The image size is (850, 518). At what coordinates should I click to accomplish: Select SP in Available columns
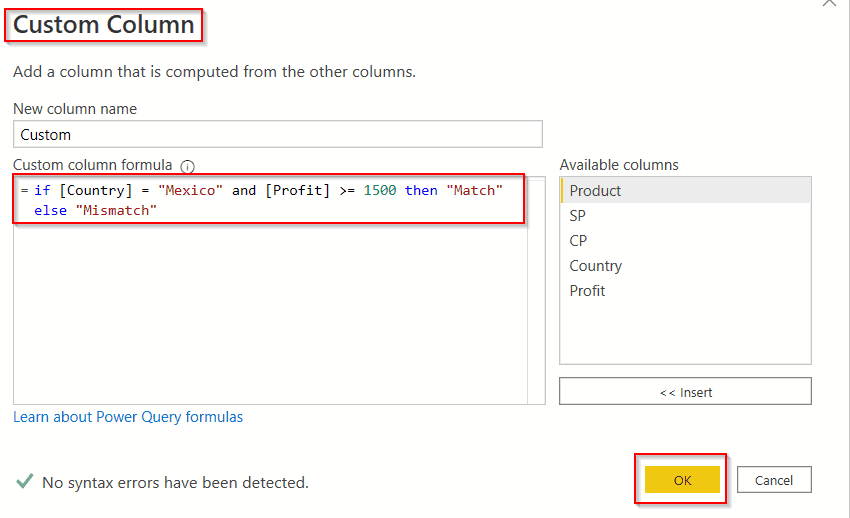685,216
